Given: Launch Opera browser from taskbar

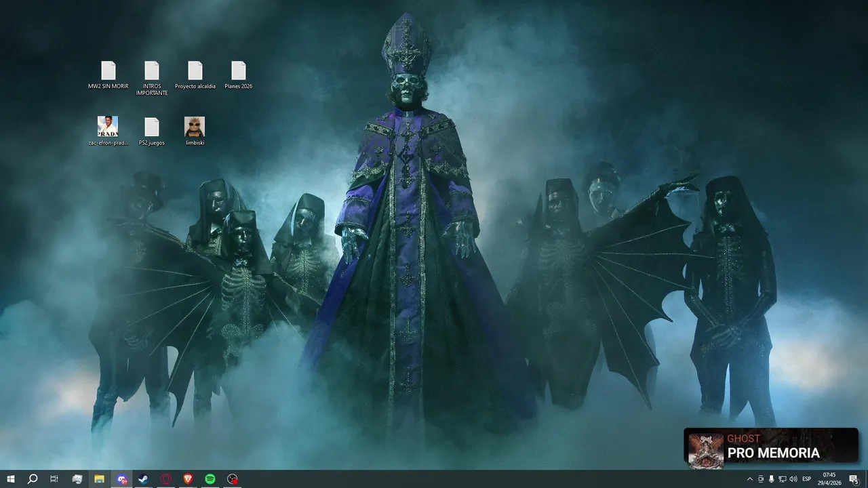Looking at the screenshot, I should click(166, 479).
